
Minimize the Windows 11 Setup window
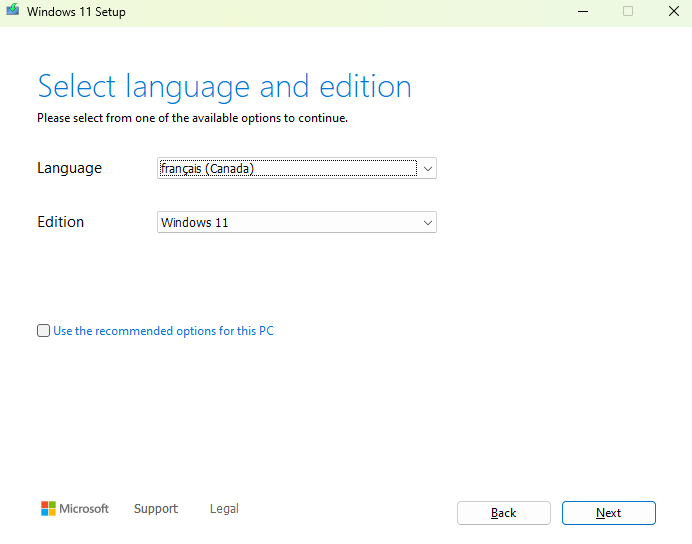582,12
